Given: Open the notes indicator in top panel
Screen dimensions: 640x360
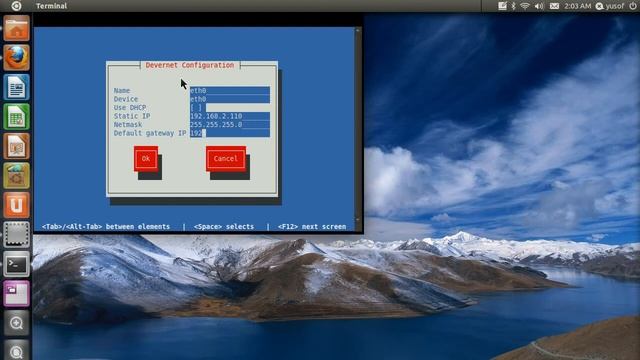Looking at the screenshot, I should [502, 6].
